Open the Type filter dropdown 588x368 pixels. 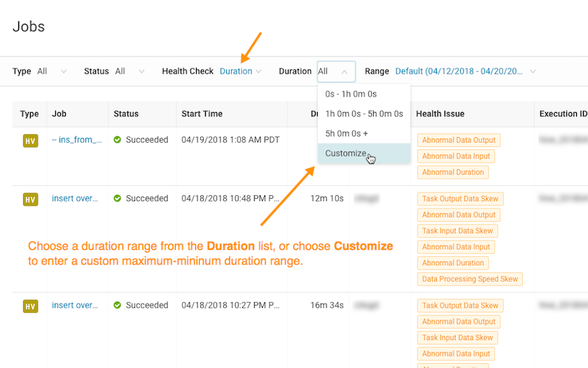click(52, 71)
